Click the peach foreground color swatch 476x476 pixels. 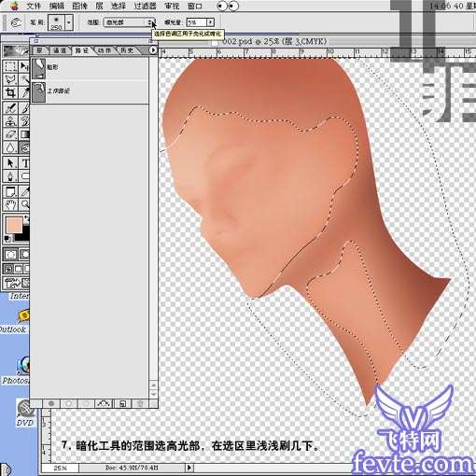click(x=14, y=225)
